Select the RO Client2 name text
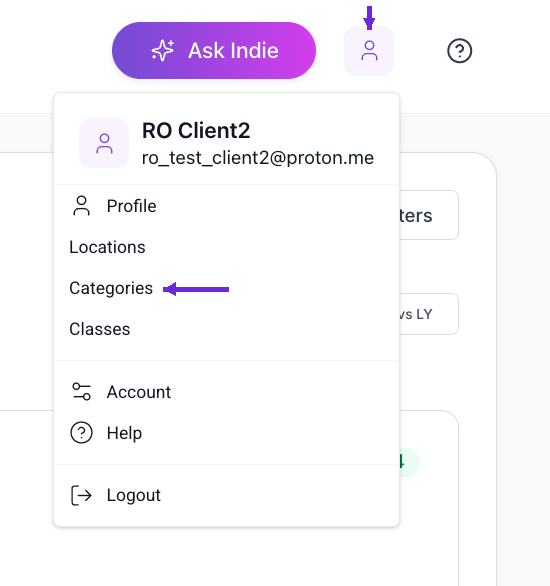 click(196, 130)
